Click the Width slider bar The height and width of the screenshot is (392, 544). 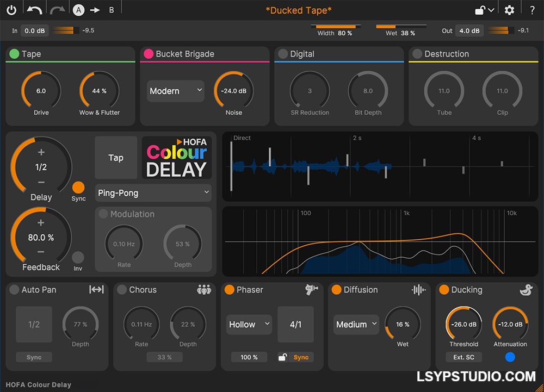336,27
